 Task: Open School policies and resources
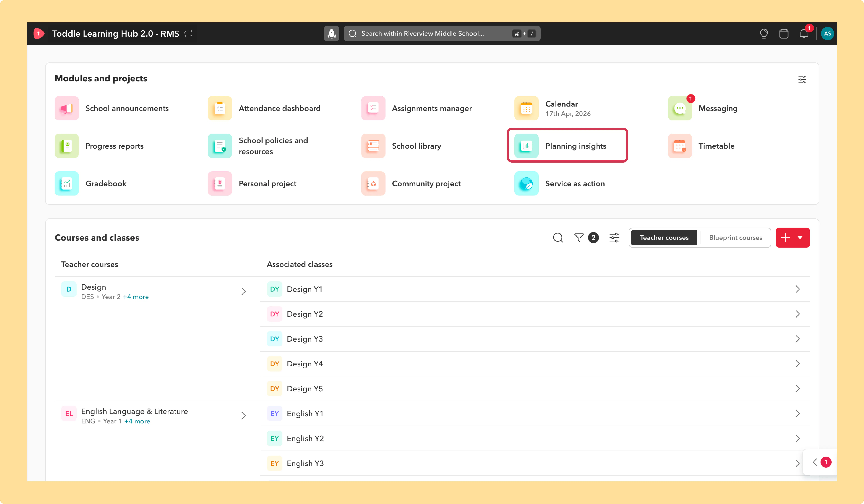[x=258, y=146]
